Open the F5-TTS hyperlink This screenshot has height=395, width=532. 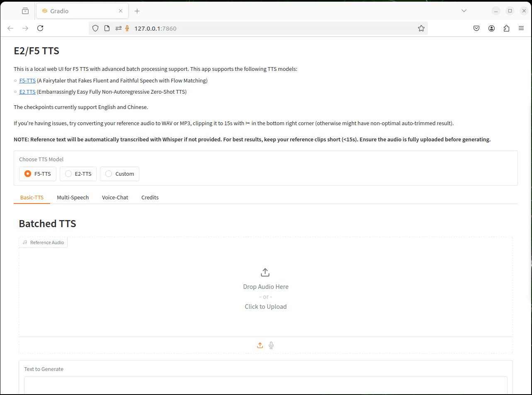pos(27,80)
